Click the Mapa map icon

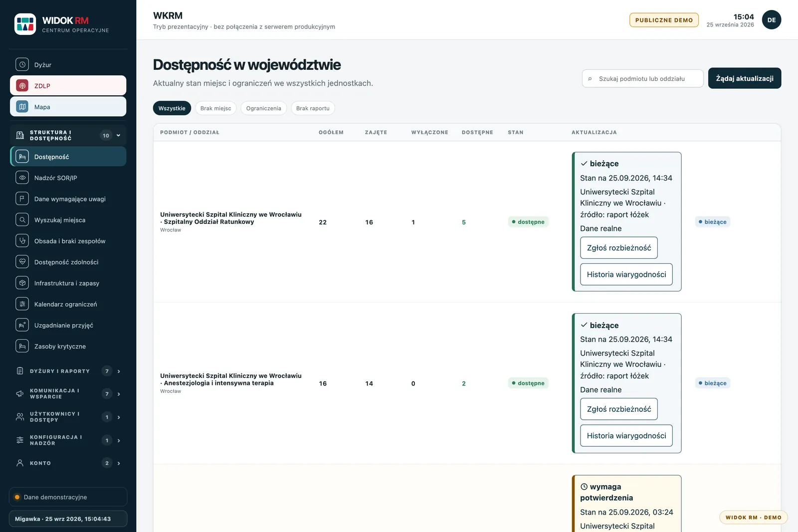pyautogui.click(x=22, y=107)
